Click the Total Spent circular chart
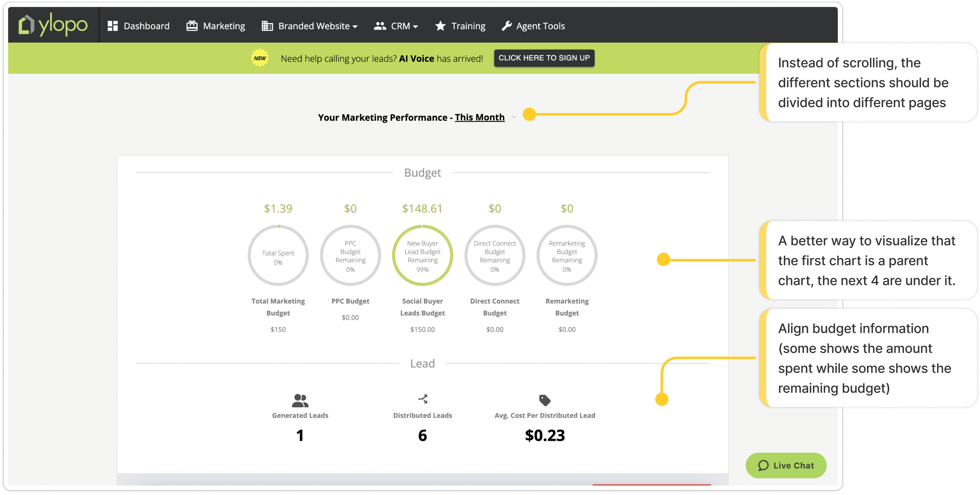 [x=278, y=255]
